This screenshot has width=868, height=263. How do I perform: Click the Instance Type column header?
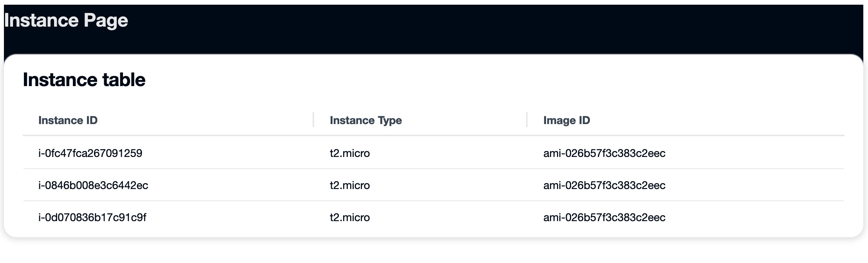tap(365, 120)
